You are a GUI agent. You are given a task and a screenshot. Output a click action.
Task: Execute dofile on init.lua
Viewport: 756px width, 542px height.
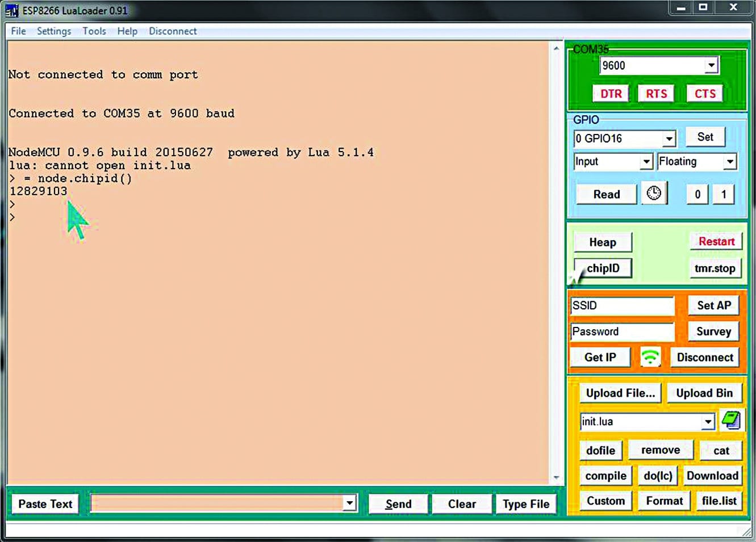(600, 449)
